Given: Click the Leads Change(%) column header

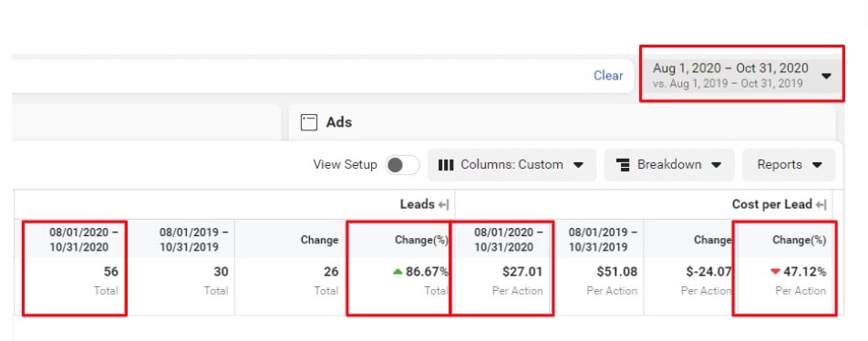Looking at the screenshot, I should pos(421,240).
